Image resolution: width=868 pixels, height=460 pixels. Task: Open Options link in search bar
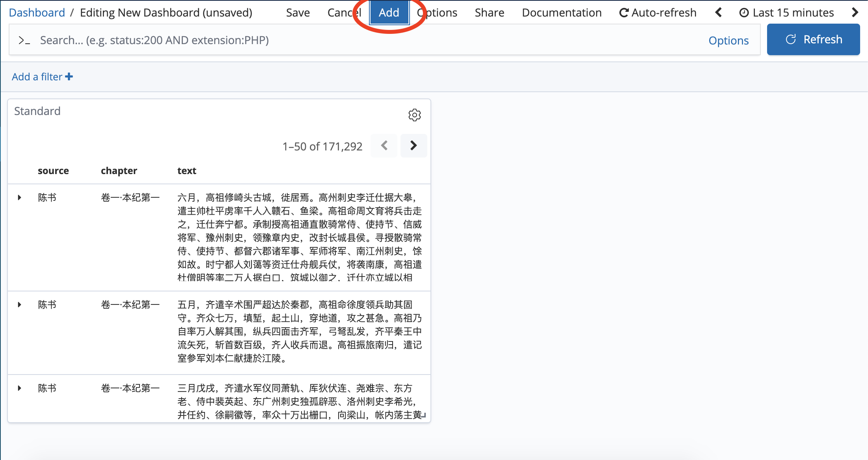pyautogui.click(x=728, y=40)
